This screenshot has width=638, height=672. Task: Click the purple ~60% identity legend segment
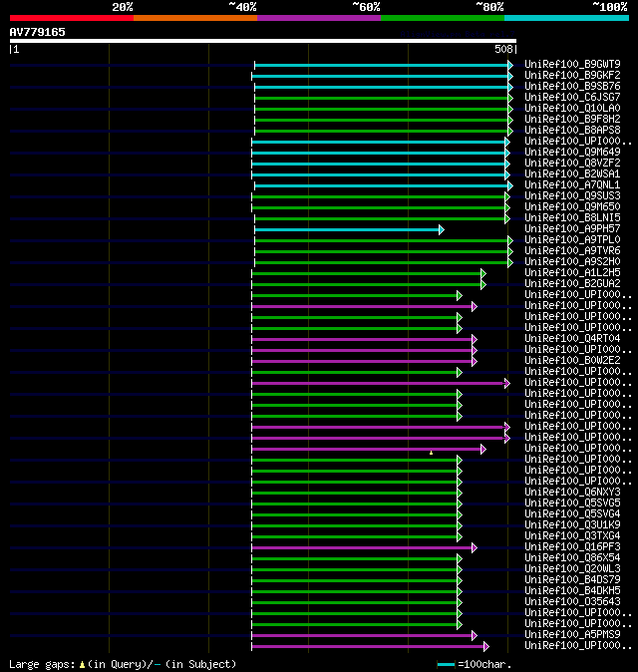tap(319, 18)
